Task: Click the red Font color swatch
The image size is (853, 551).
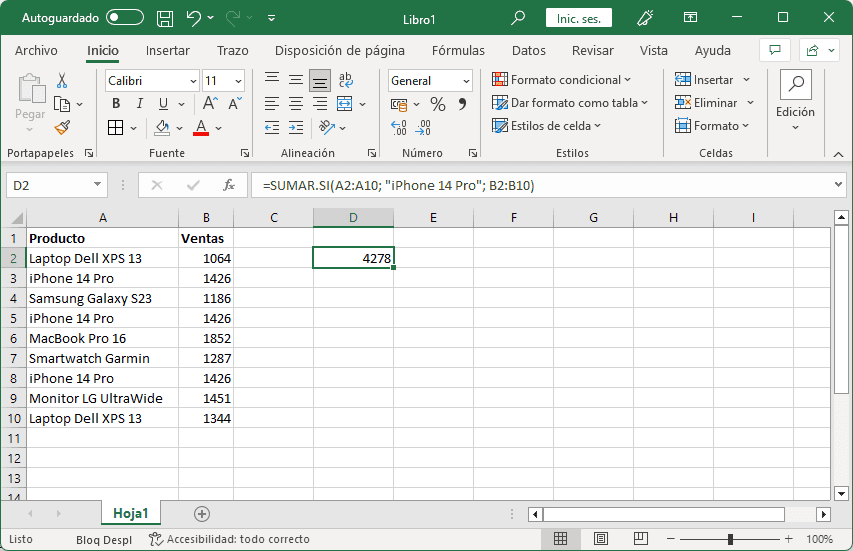Action: click(x=201, y=128)
